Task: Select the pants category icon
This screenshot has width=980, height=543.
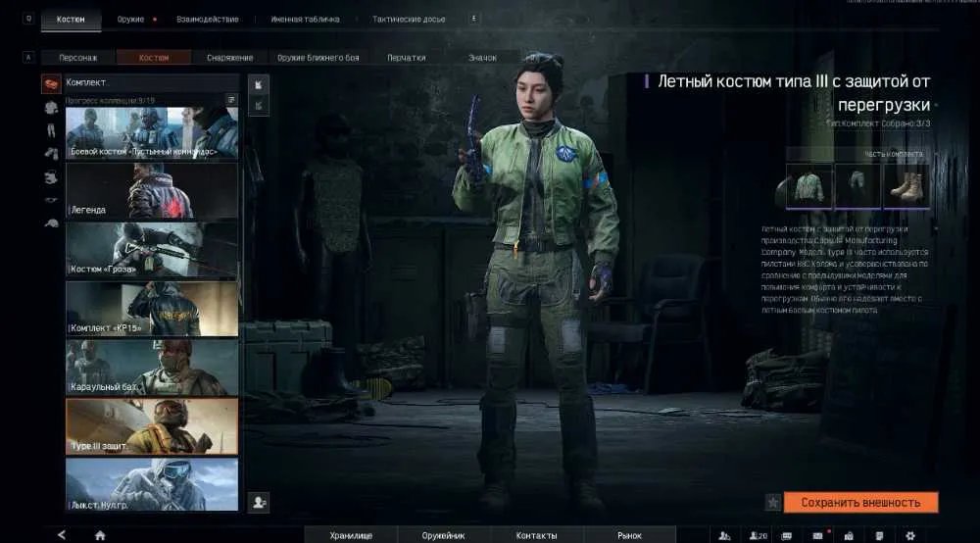Action: coord(51,130)
